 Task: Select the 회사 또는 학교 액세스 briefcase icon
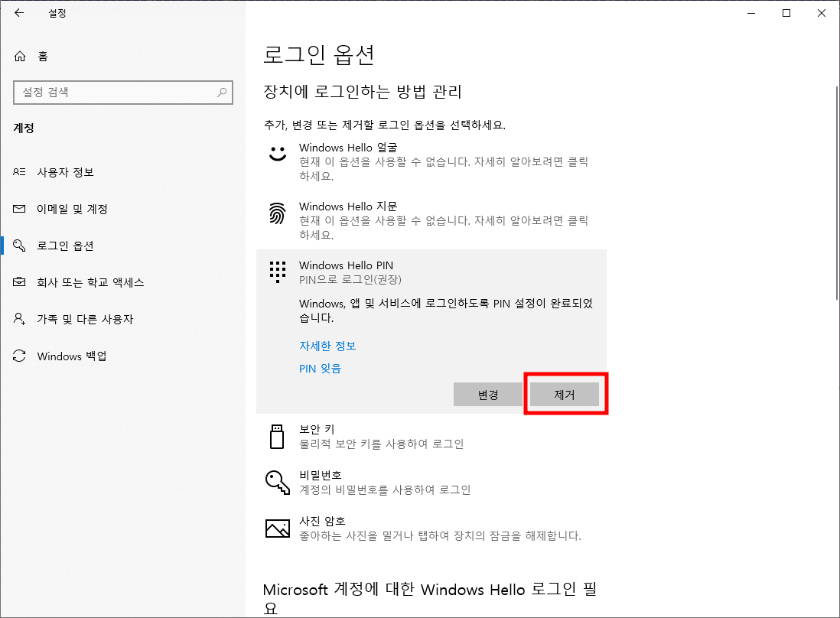click(x=19, y=281)
